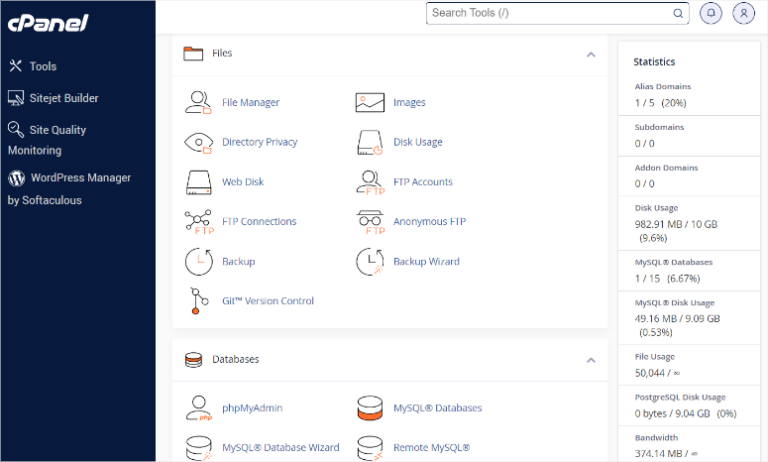The image size is (768, 462).
Task: Click the Images tool icon
Action: coord(370,102)
